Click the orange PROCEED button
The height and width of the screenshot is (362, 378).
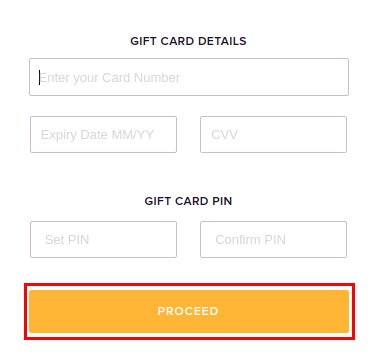(x=189, y=311)
